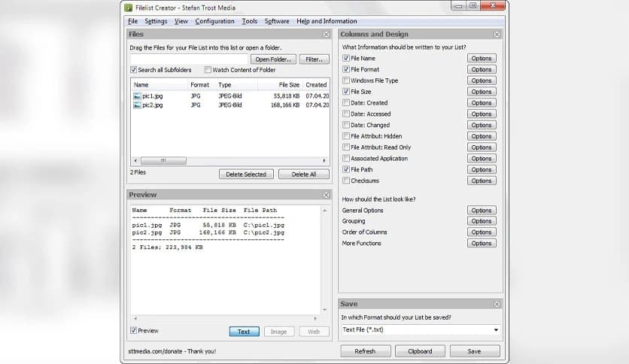Sort file list by File Size header
Image resolution: width=629 pixels, height=364 pixels.
(x=280, y=85)
